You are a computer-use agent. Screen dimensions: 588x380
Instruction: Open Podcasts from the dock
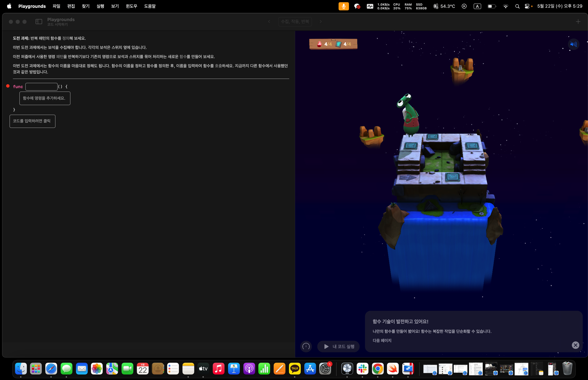[249, 369]
